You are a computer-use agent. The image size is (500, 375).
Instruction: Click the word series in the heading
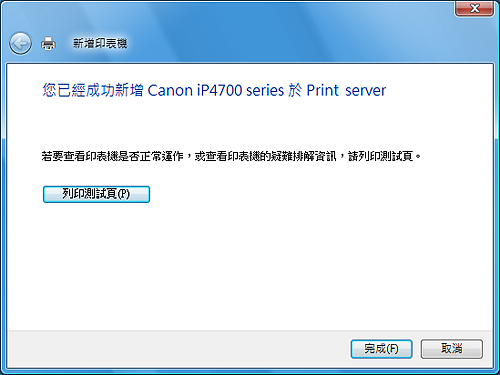coord(265,91)
